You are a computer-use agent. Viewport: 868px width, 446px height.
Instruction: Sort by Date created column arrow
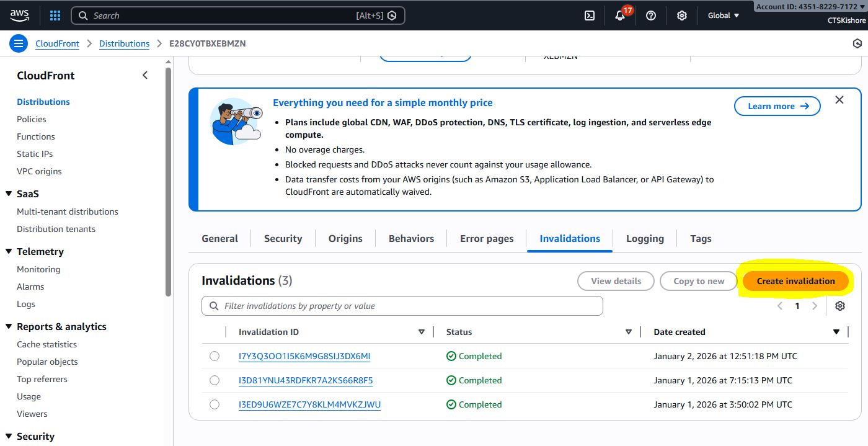coord(836,332)
